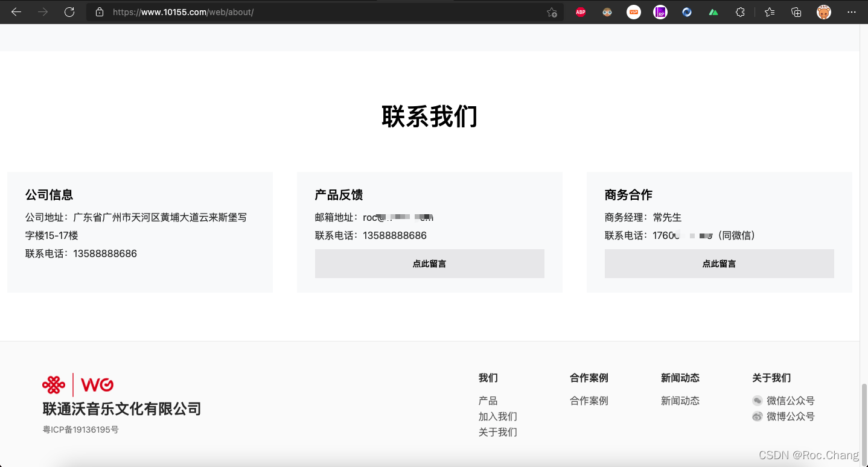Click 点此留言 under 商务合作
The width and height of the screenshot is (868, 467).
coord(720,264)
